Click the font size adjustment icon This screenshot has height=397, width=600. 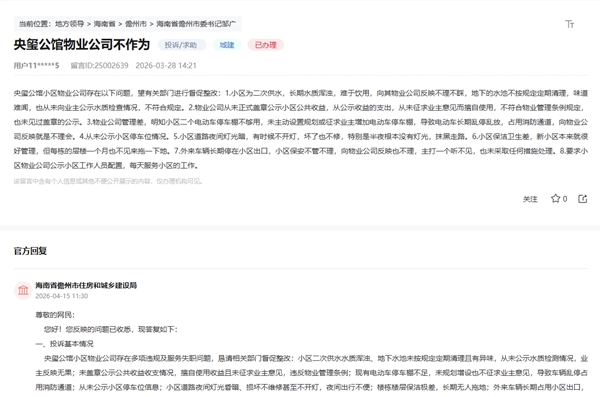coord(569,24)
